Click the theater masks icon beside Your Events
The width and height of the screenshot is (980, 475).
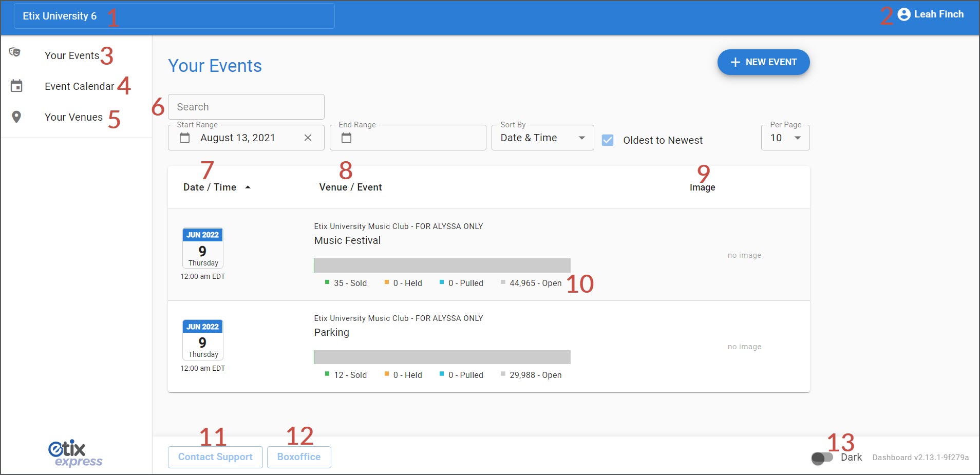(x=15, y=52)
